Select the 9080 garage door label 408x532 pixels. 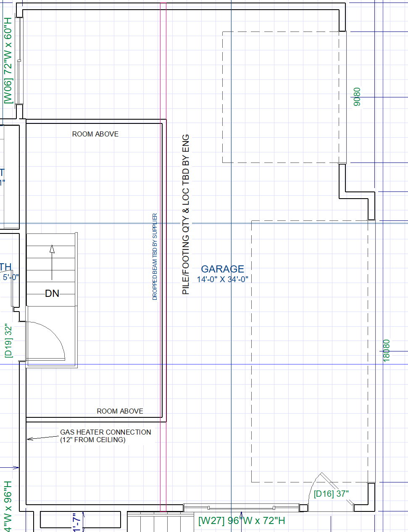point(357,97)
